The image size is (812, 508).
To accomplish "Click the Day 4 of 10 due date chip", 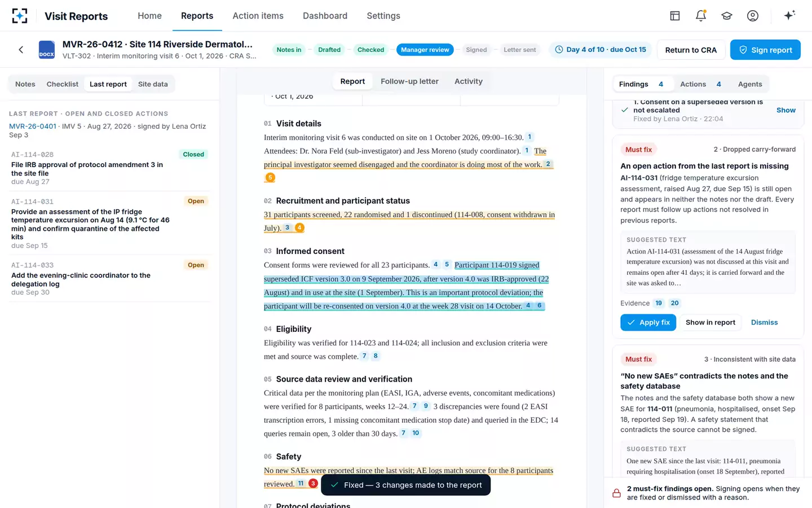I will point(601,50).
